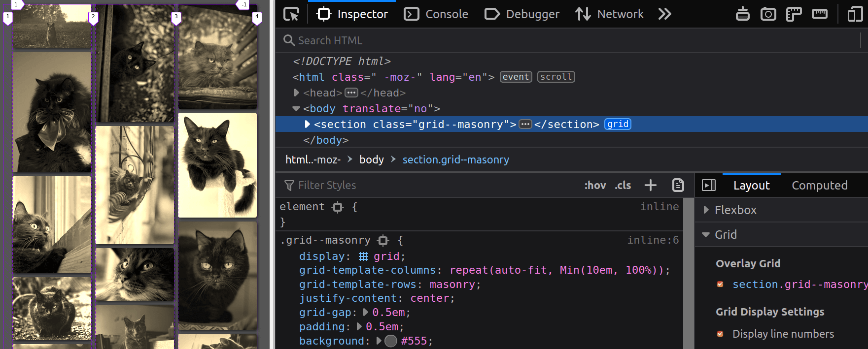Click the ellipsis badge inside head element
Viewport: 868px width, 349px height.
click(x=351, y=93)
